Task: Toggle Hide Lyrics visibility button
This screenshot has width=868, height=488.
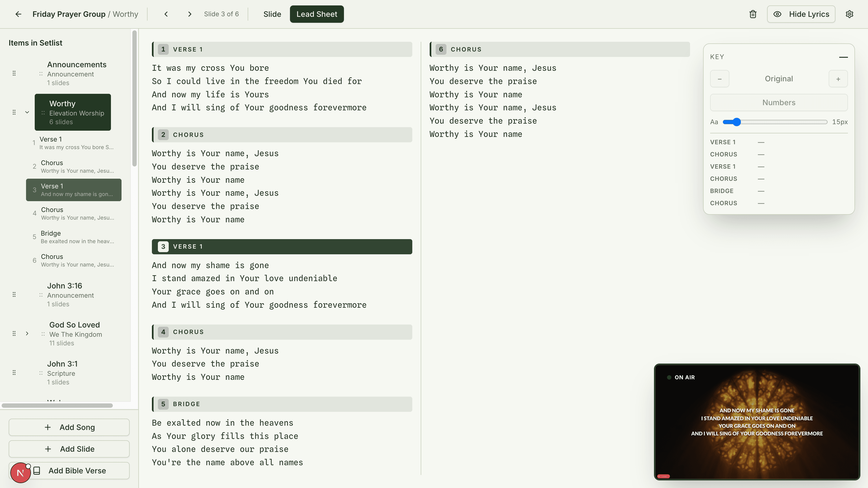Action: [801, 14]
